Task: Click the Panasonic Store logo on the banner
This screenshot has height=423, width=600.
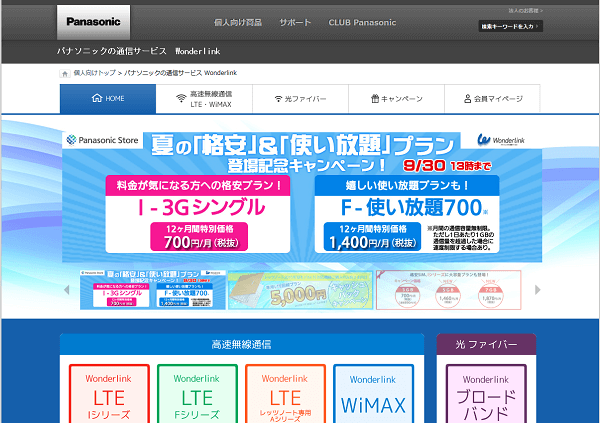Action: (x=103, y=140)
